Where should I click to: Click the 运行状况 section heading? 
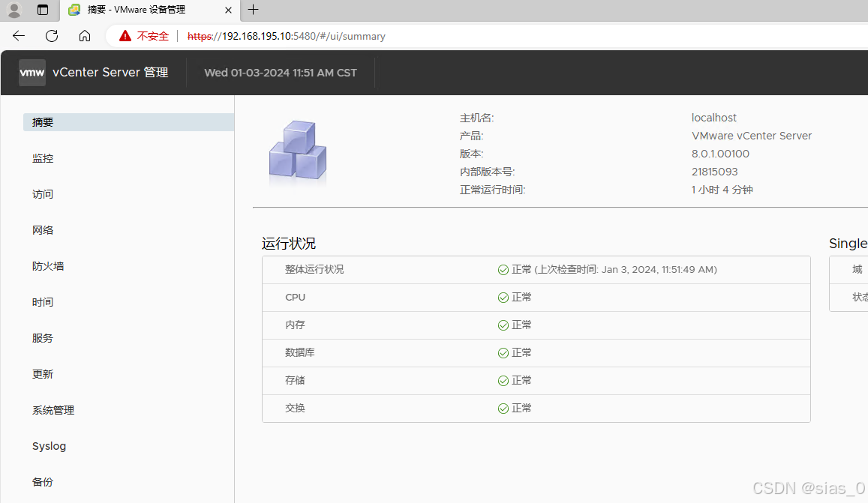click(288, 244)
